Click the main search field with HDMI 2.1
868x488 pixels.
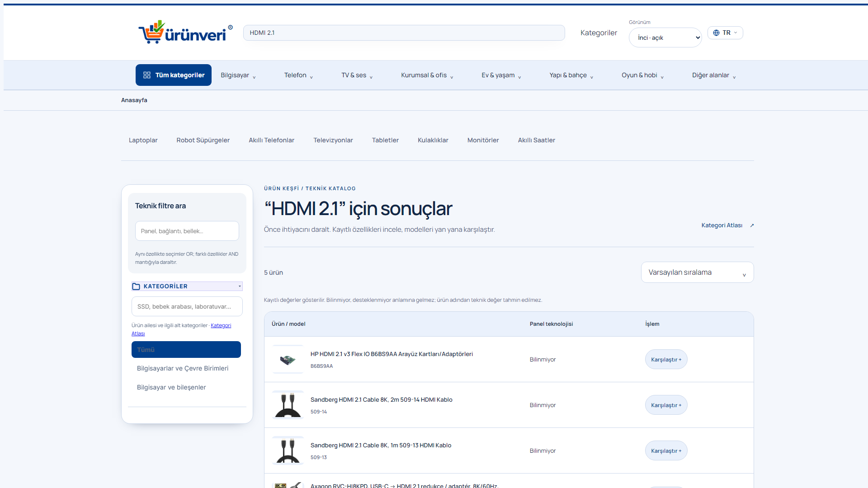pos(404,33)
